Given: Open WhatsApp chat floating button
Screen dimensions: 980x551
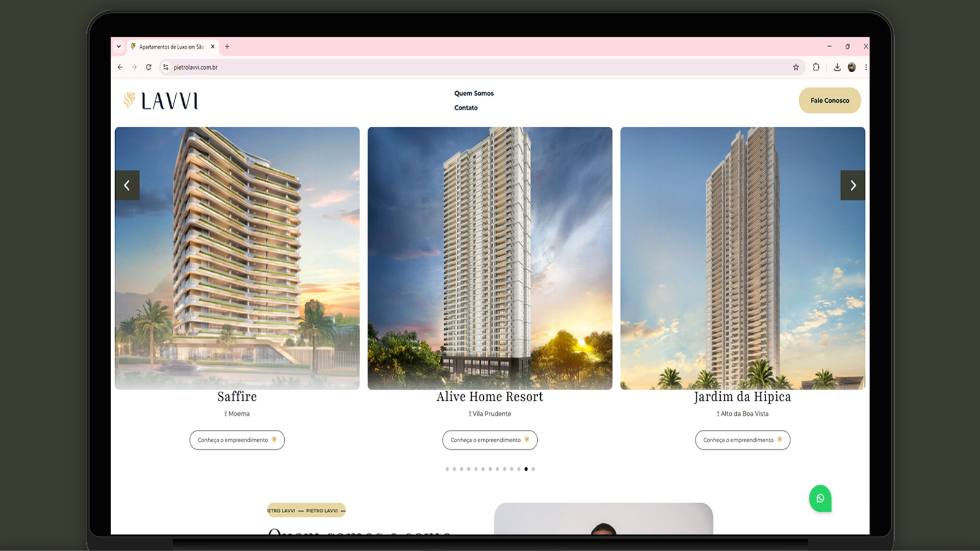Looking at the screenshot, I should tap(820, 498).
